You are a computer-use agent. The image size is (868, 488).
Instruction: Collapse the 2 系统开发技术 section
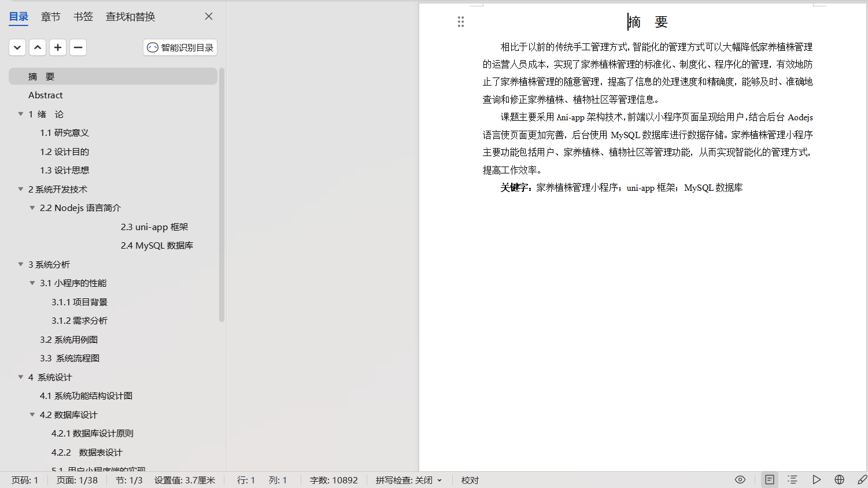(21, 189)
